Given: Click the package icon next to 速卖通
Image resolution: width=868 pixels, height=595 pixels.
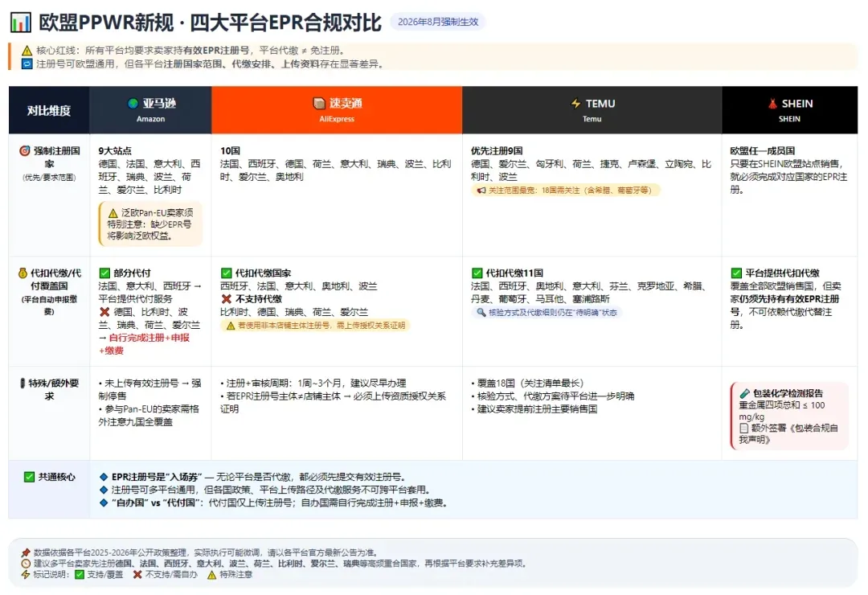Looking at the screenshot, I should 319,103.
